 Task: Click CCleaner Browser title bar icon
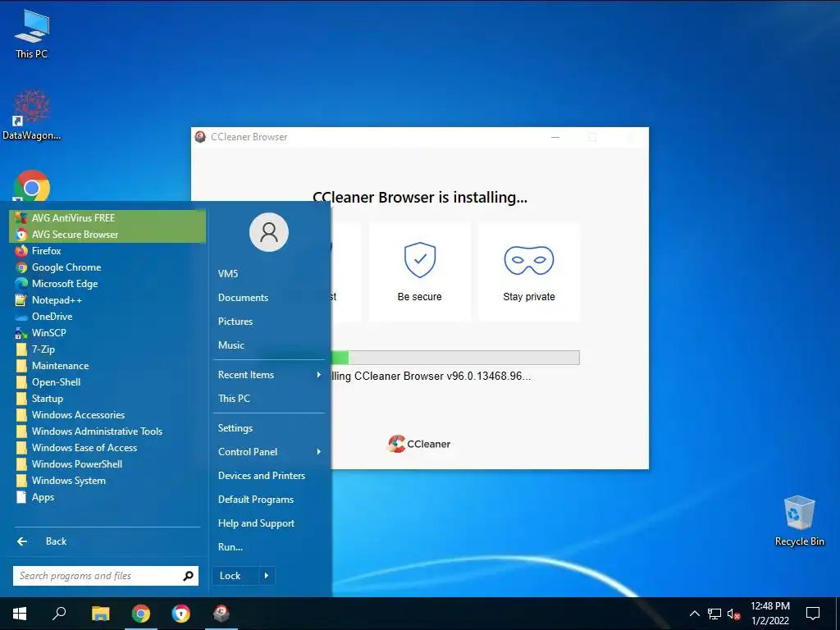pos(200,137)
